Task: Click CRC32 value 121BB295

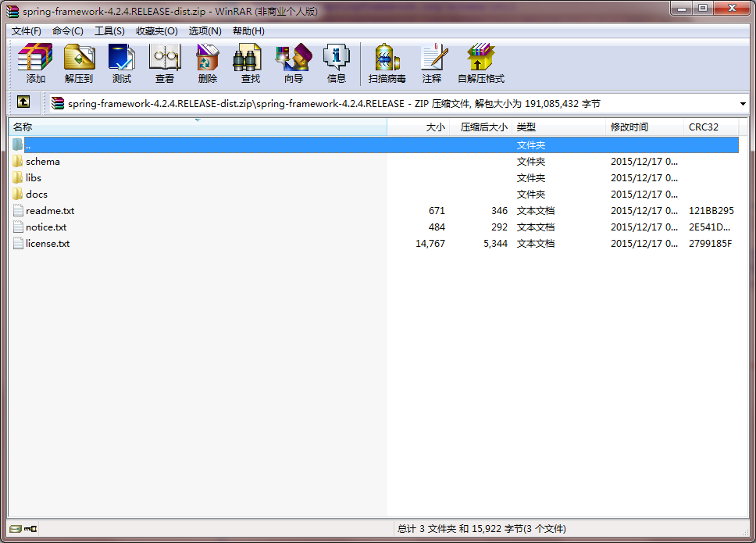Action: [711, 211]
